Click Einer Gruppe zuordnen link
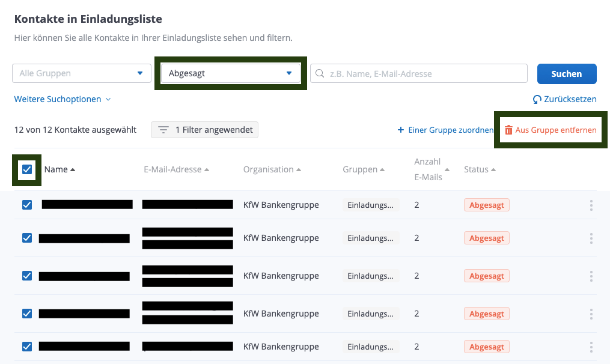 (x=451, y=130)
